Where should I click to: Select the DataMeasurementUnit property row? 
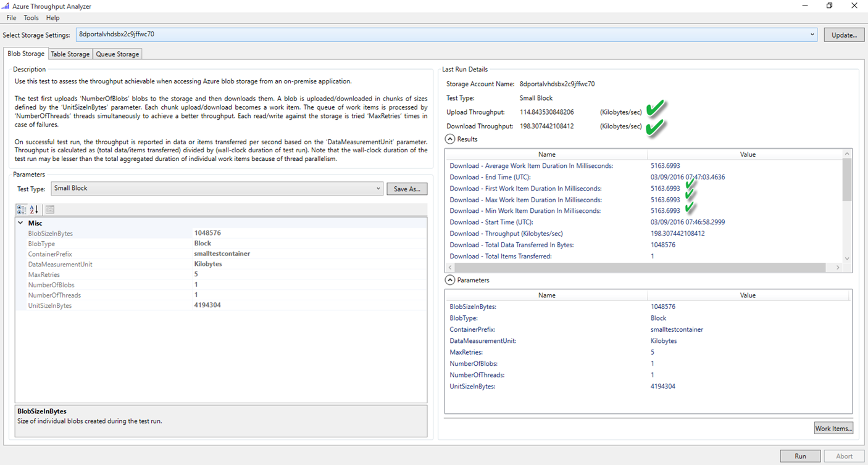pyautogui.click(x=221, y=264)
